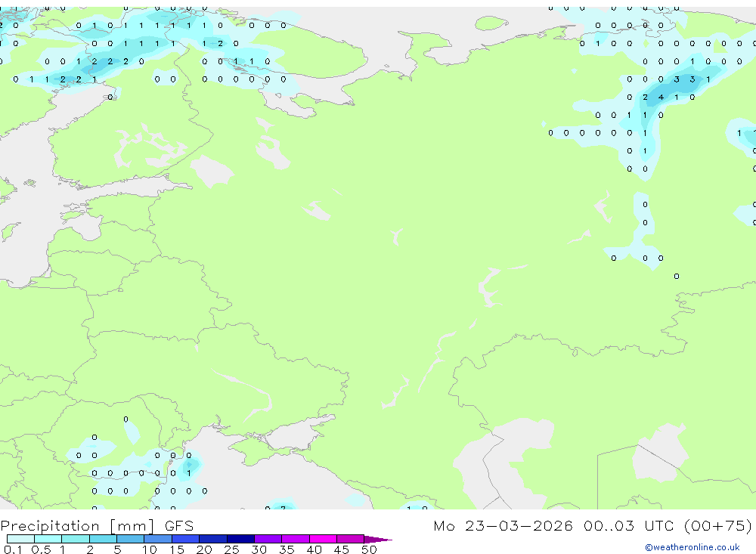This screenshot has width=756, height=554.
Task: Select the '50' legend scale label
Action: click(x=369, y=549)
